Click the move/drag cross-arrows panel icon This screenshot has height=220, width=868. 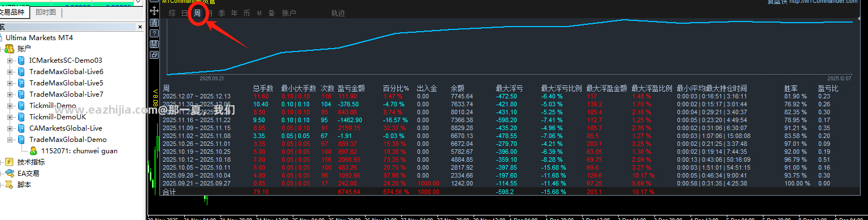pos(154,11)
